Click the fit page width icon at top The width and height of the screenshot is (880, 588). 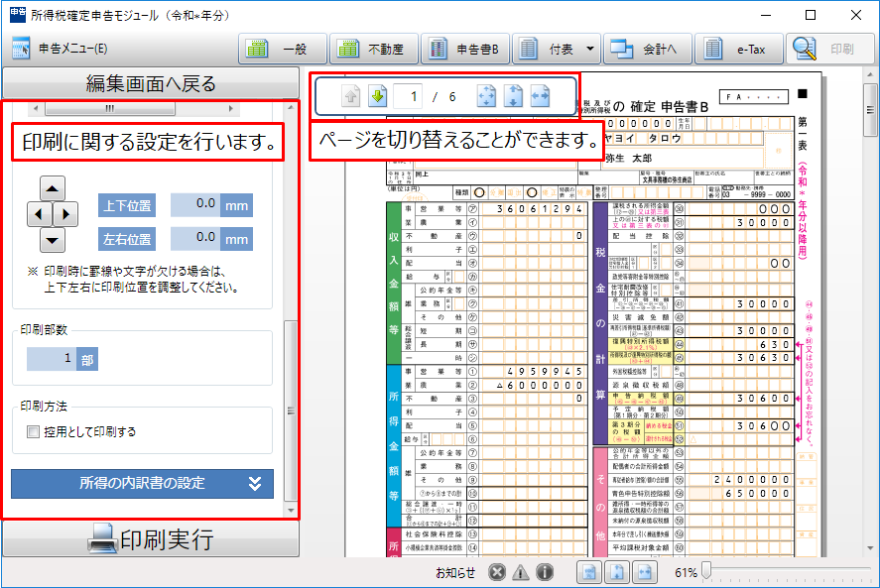(x=540, y=97)
